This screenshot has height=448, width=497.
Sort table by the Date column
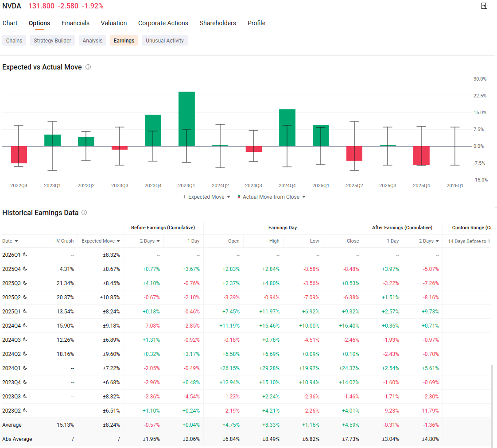click(10, 241)
